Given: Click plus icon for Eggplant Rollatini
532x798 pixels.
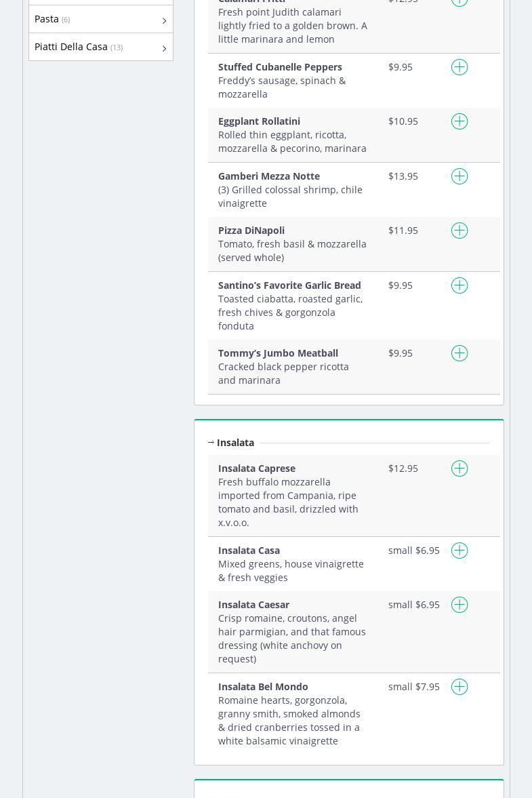Looking at the screenshot, I should click(x=459, y=121).
